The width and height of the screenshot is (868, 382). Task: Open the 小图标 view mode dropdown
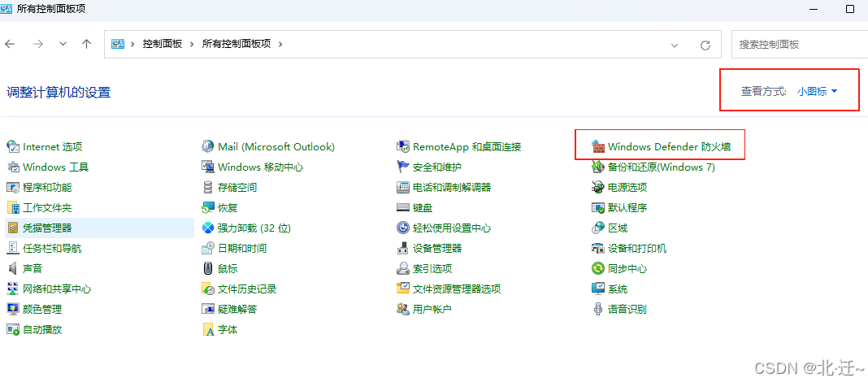coord(817,92)
